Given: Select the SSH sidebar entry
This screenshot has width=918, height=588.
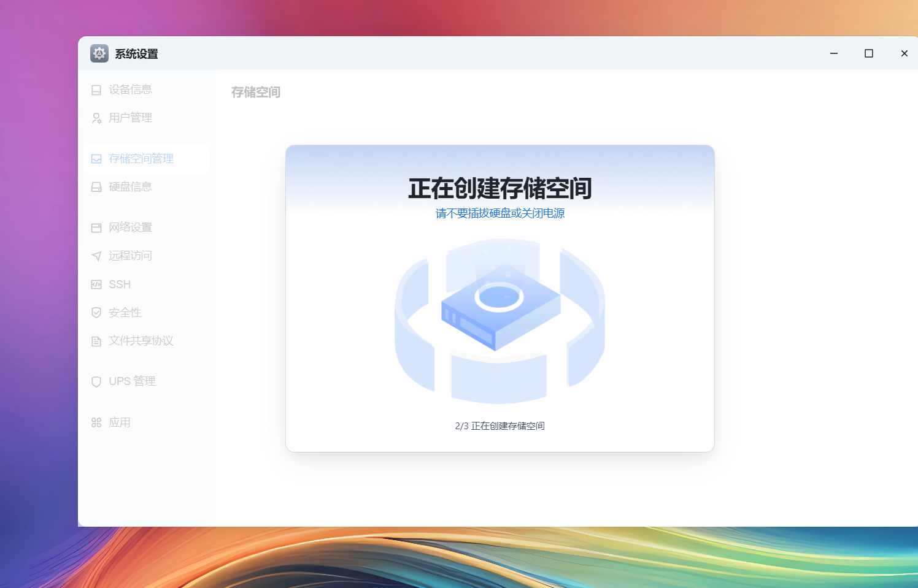Looking at the screenshot, I should pyautogui.click(x=147, y=284).
